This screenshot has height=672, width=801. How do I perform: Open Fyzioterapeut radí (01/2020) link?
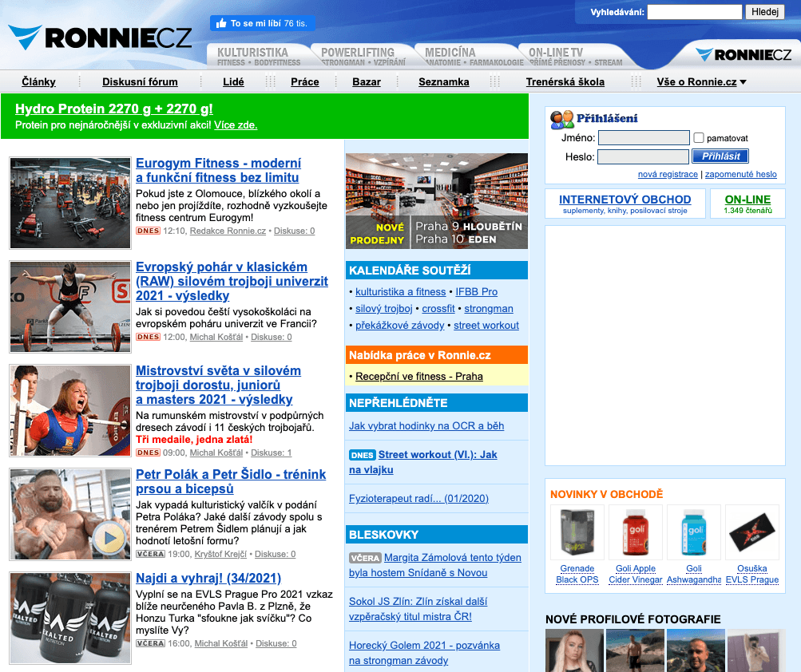[x=419, y=498]
